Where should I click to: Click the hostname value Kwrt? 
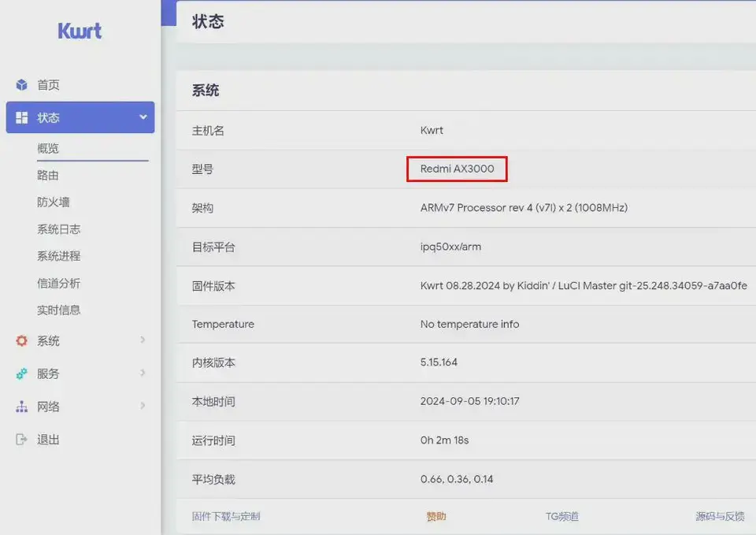coord(432,130)
